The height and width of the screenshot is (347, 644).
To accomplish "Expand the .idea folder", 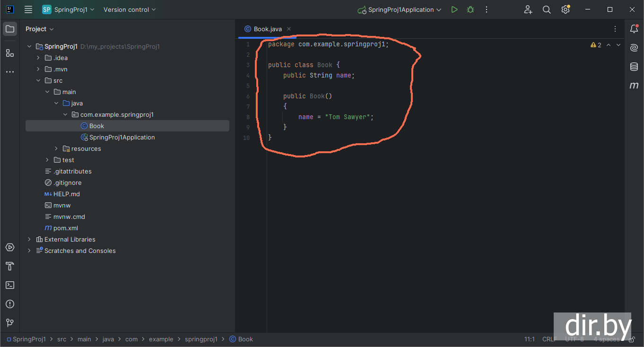I will [x=39, y=58].
